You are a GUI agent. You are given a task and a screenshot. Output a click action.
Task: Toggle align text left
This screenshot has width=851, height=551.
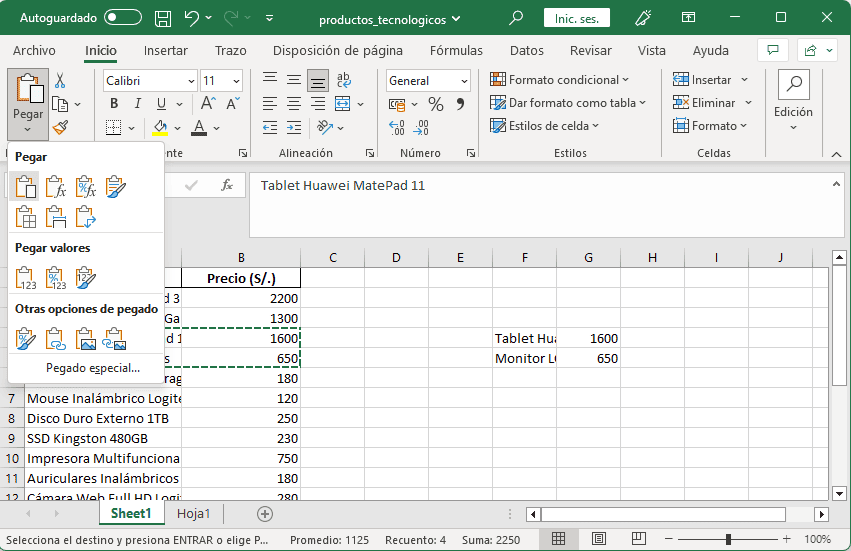[x=270, y=103]
